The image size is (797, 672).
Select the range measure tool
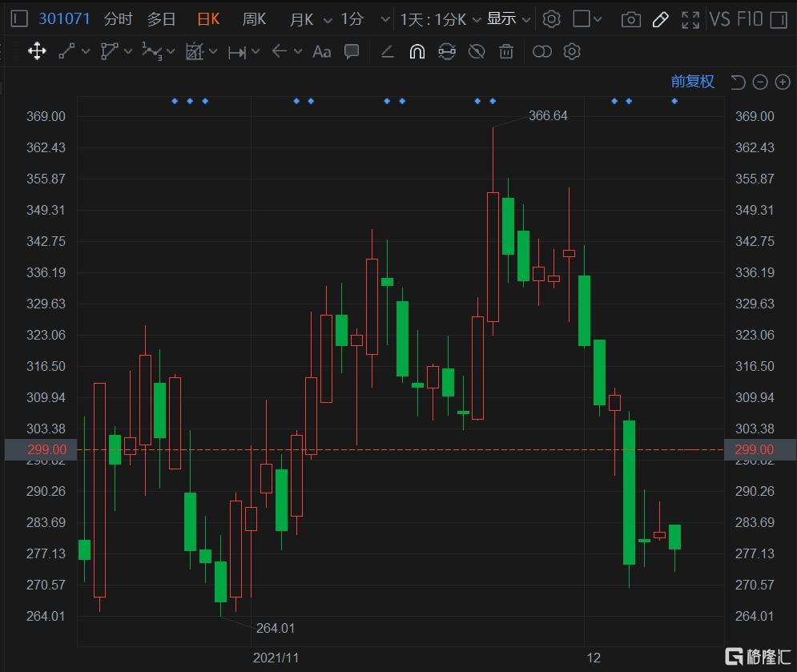click(x=237, y=52)
